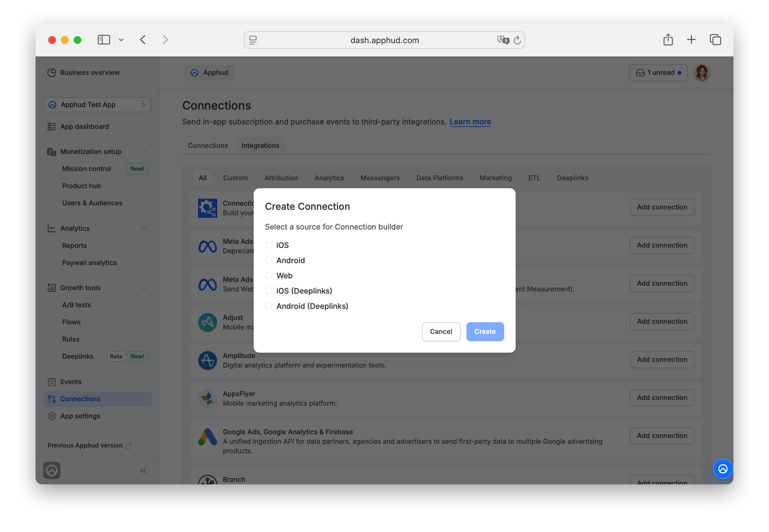Viewport: 769px width, 532px height.
Task: Click the translate icon in address bar
Action: (x=503, y=40)
